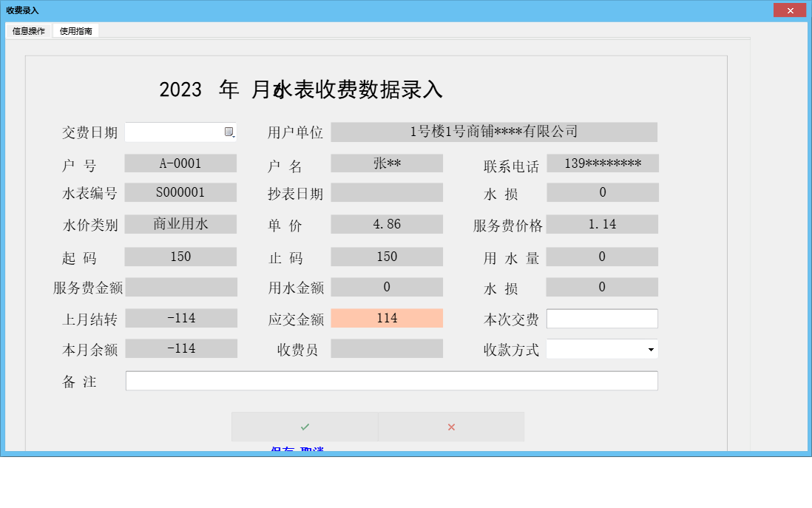Click the 户名 field showing 张**
Screen dimensions: 812x508
(x=387, y=163)
